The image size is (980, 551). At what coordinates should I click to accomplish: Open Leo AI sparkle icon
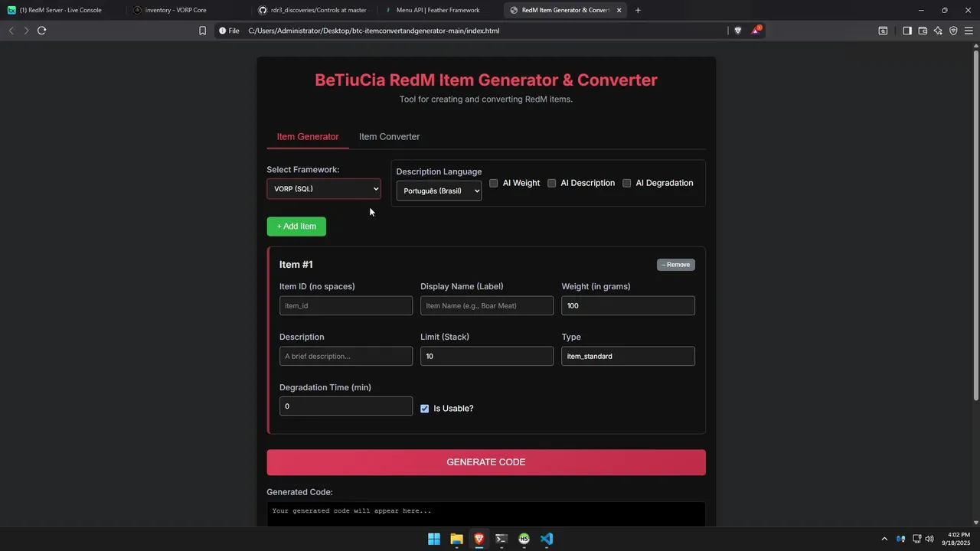tap(938, 31)
